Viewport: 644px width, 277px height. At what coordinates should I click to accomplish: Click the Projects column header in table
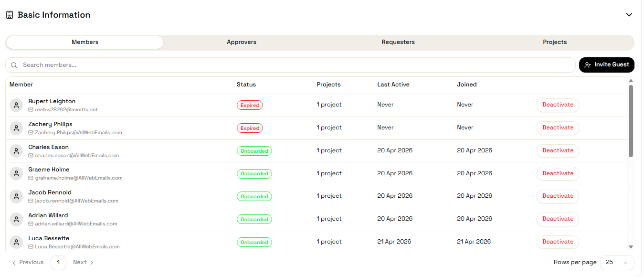328,85
